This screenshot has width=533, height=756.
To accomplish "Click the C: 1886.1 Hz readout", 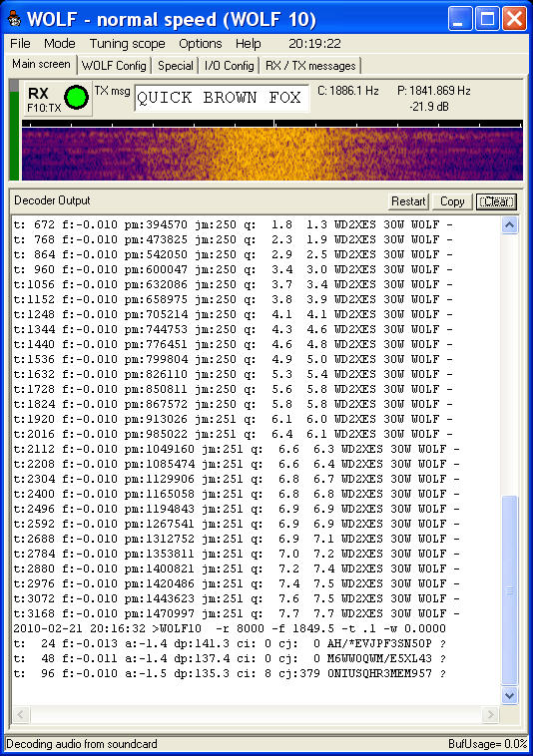I will pos(347,91).
